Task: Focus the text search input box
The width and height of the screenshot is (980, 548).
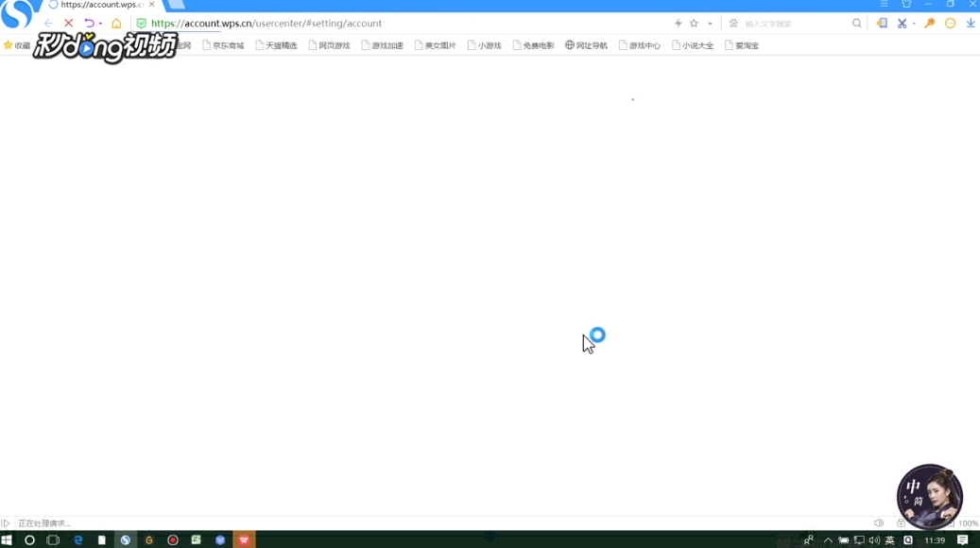Action: point(794,24)
